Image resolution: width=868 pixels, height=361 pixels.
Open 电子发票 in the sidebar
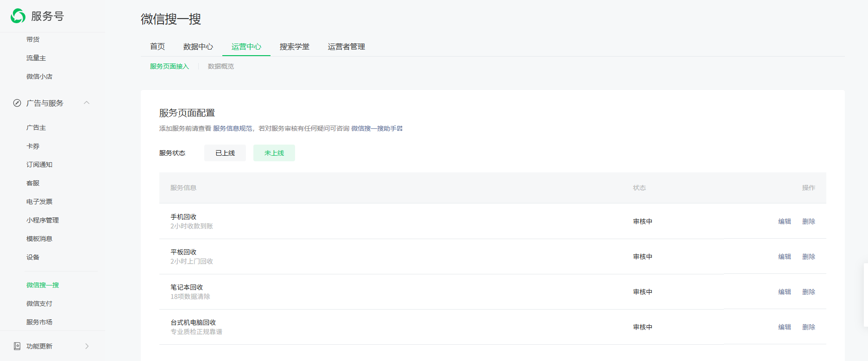click(x=39, y=202)
